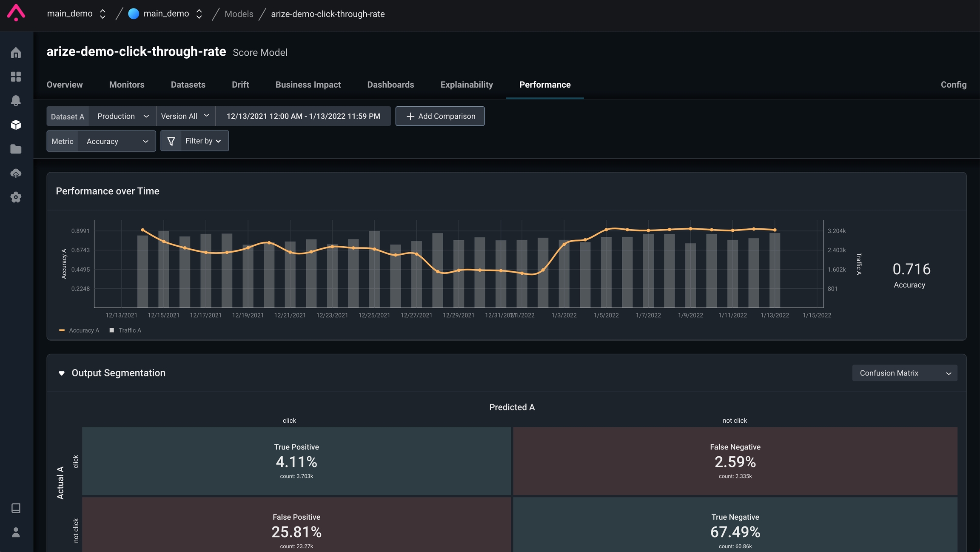The width and height of the screenshot is (980, 552).
Task: Open the models cube icon in sidebar
Action: [16, 125]
